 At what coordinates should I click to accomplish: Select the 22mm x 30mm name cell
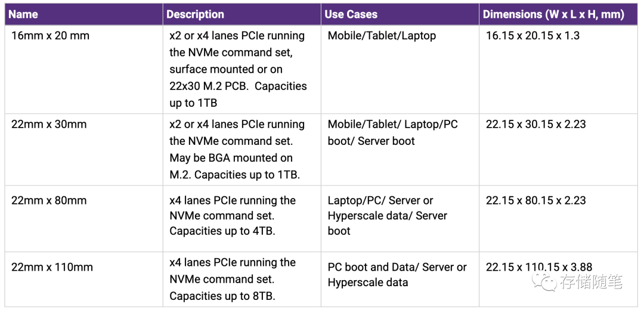coord(84,150)
